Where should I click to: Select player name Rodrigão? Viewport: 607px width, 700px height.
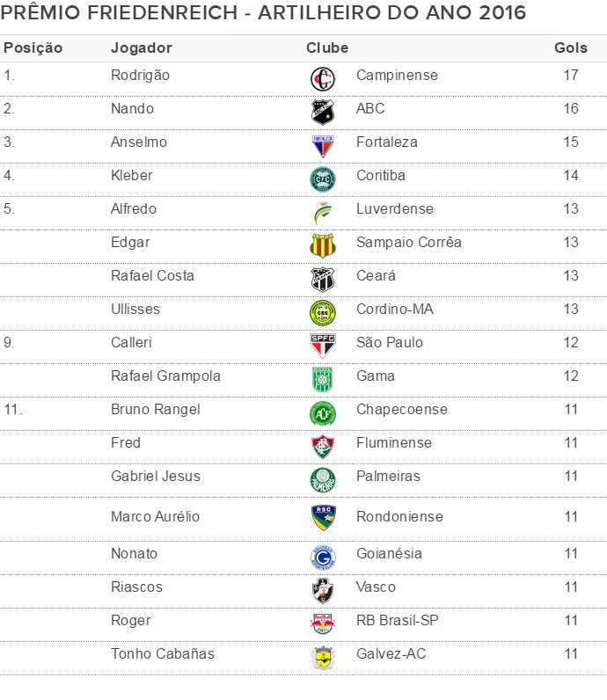coord(141,76)
